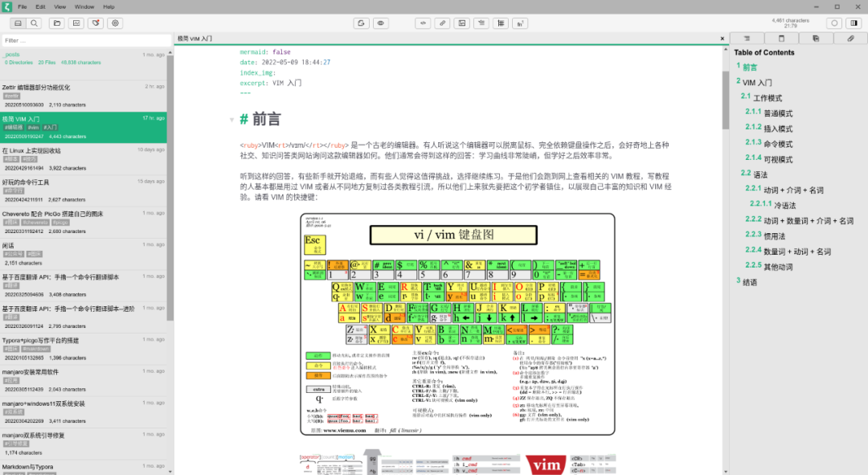
Task: Jump to 前言 in Table of Contents
Action: click(750, 67)
